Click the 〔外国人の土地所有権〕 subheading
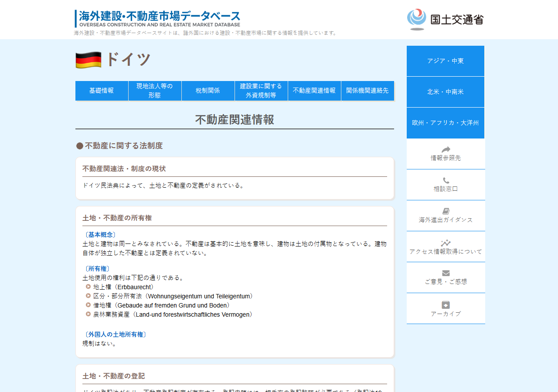The height and width of the screenshot is (392, 558). [115, 335]
